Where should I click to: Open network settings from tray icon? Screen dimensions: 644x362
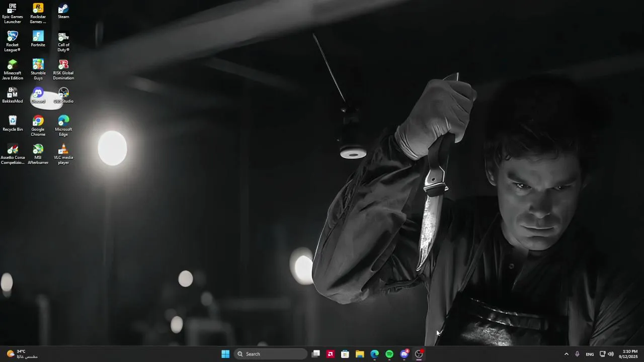coord(602,354)
